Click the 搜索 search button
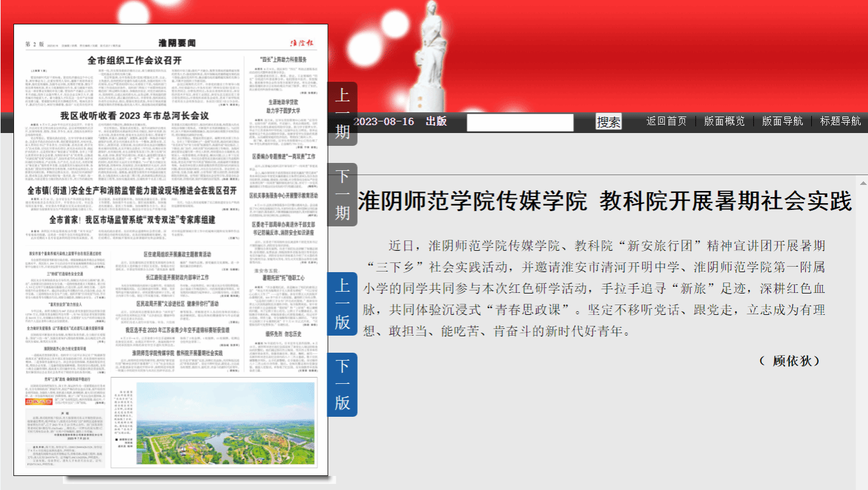Image resolution: width=868 pixels, height=490 pixels. point(608,122)
